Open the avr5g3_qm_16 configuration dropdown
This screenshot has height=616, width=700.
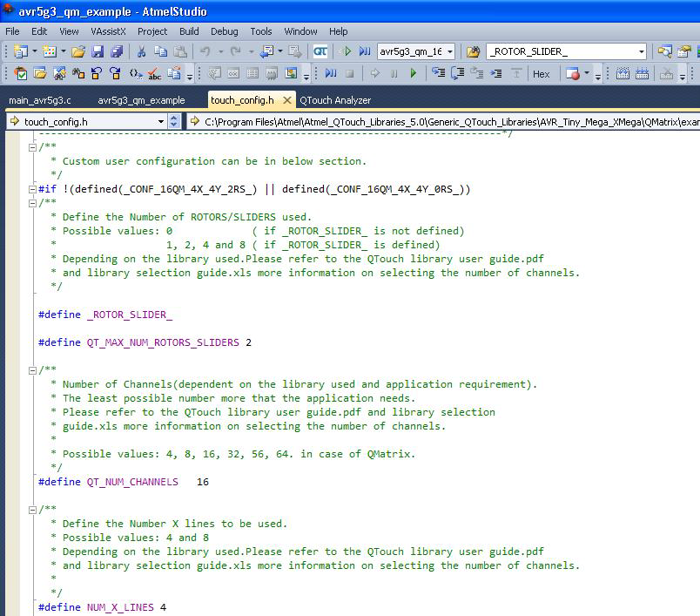[449, 52]
